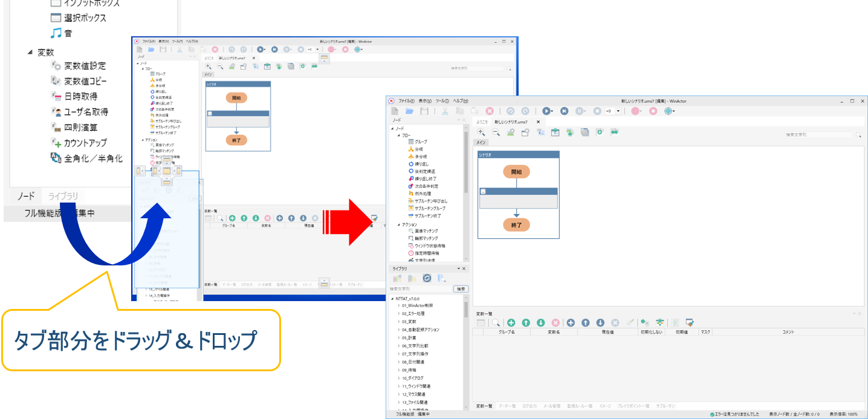Expand the 03_変数 library folder
Screen dimensions: 868x419
(x=399, y=322)
